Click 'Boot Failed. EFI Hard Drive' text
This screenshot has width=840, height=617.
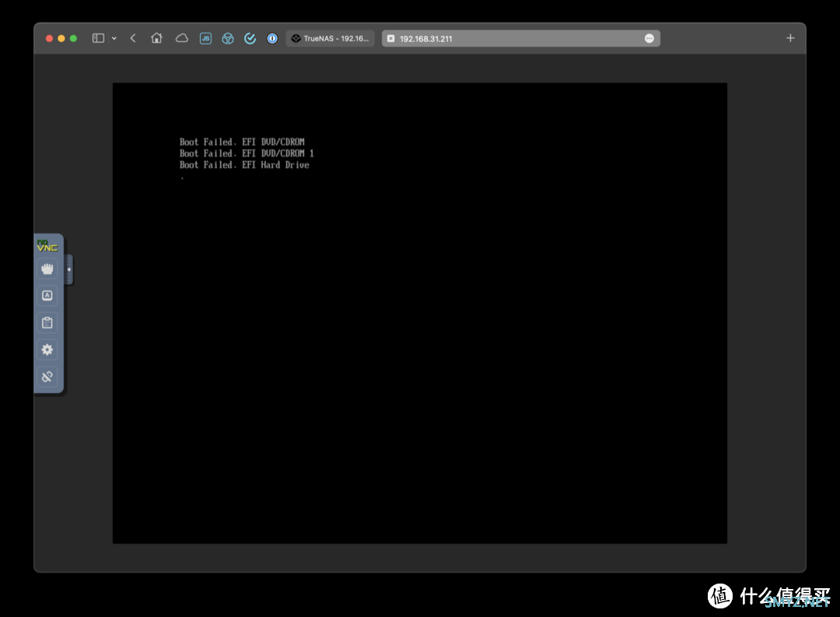click(244, 165)
